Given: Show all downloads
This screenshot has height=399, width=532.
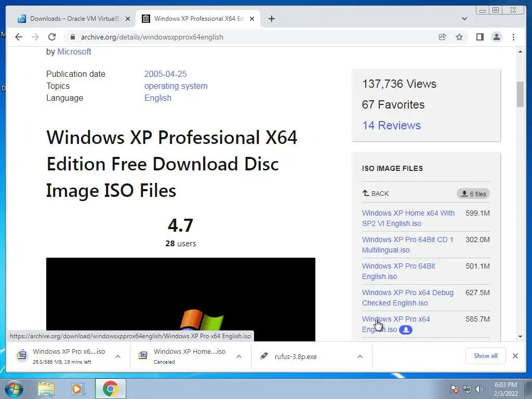Looking at the screenshot, I should (x=486, y=355).
